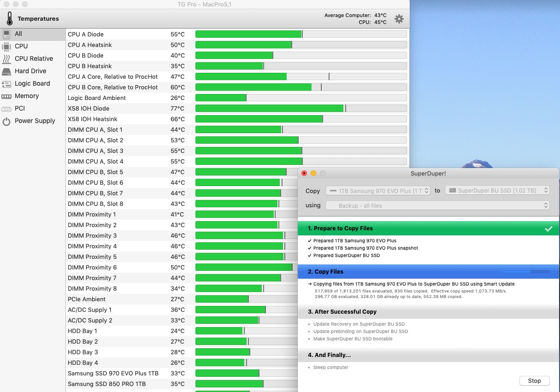Select the CPU chip icon in sidebar
Viewport: 560px width, 392px height.
(6, 46)
